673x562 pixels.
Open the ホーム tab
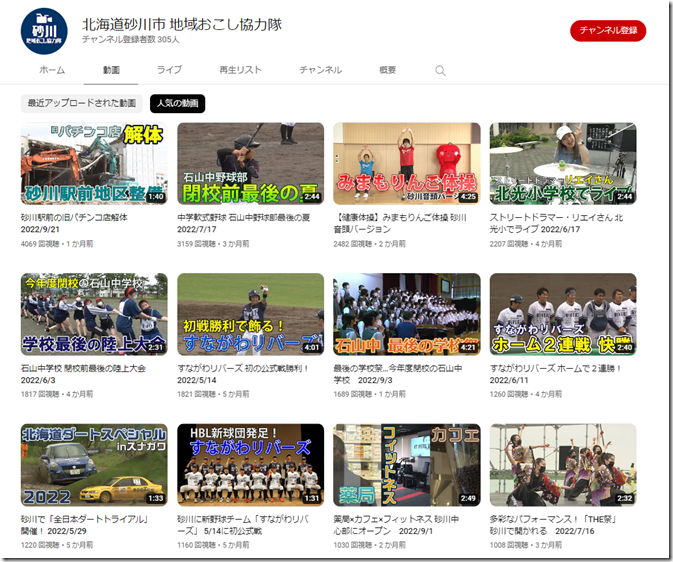coord(52,70)
